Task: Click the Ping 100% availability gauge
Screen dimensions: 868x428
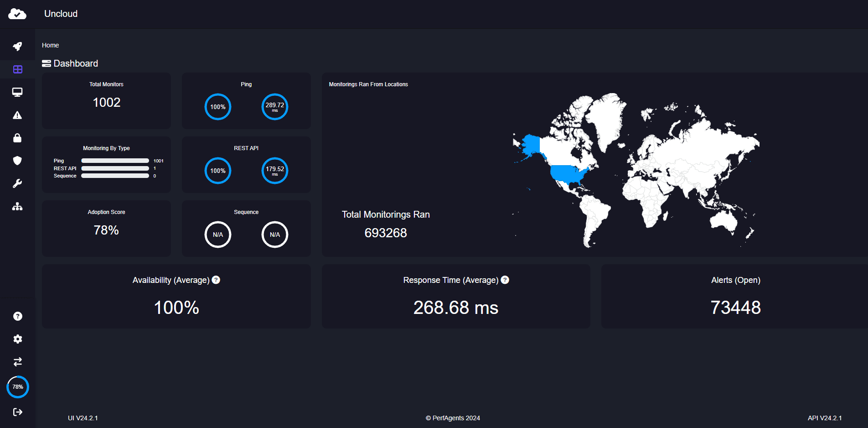Action: point(218,107)
